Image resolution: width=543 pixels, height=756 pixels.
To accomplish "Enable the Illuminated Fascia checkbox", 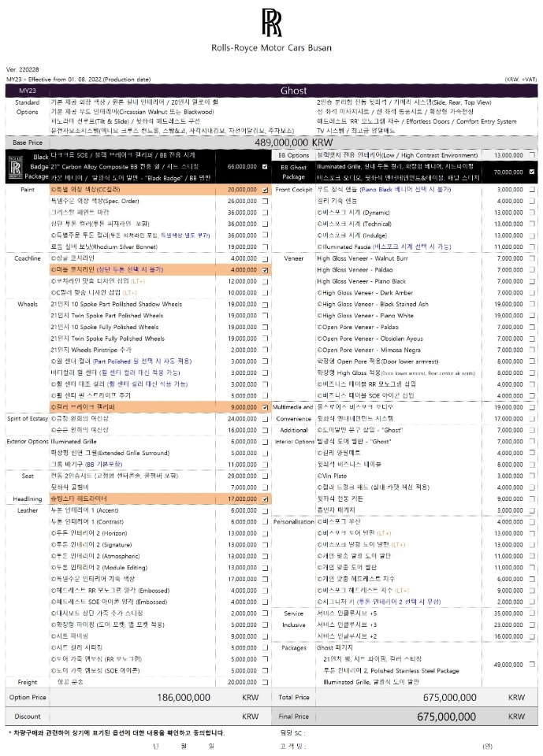I will (532, 246).
